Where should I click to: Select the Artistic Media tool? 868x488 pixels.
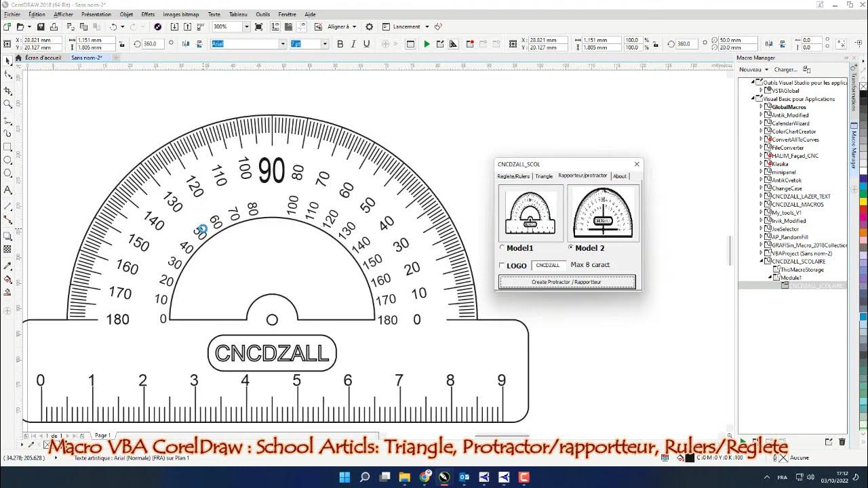coord(7,134)
